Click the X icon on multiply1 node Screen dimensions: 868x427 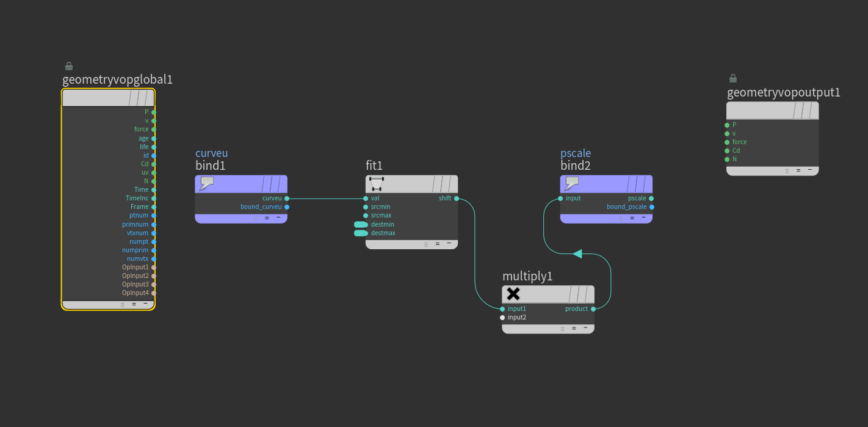click(x=513, y=294)
